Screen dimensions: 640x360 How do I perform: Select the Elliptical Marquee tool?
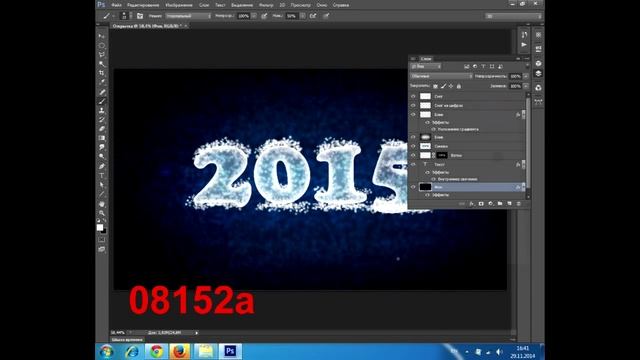point(102,45)
